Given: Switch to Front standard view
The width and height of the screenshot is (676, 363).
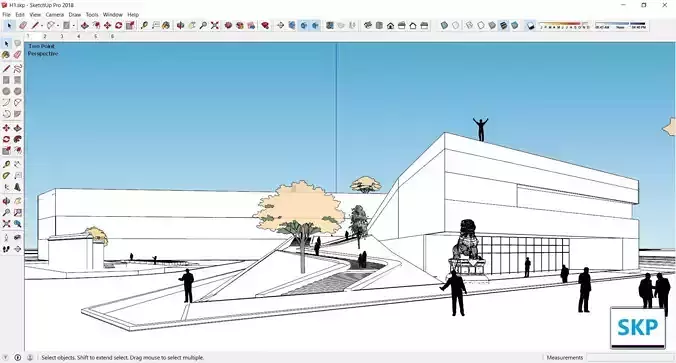Looking at the screenshot, I should (x=390, y=25).
